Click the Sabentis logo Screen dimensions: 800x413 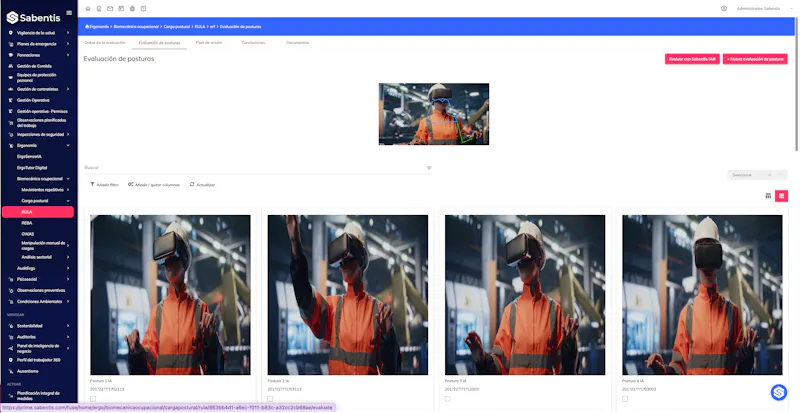[34, 17]
